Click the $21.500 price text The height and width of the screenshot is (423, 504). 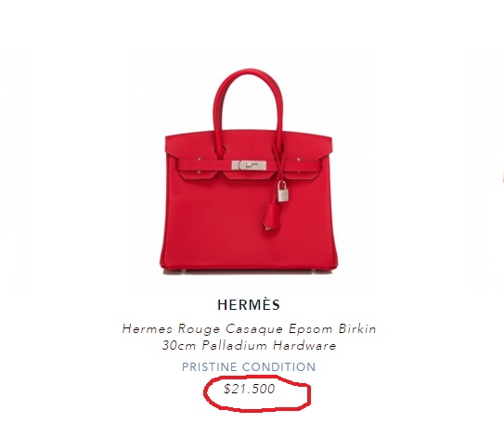[250, 389]
